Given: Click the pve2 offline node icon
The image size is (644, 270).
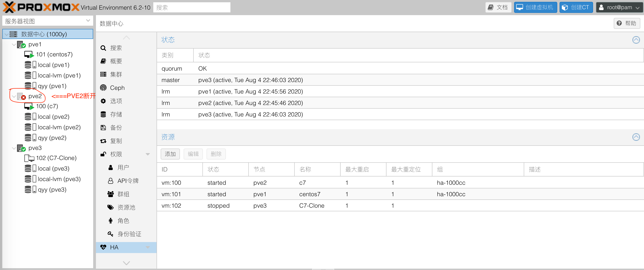Looking at the screenshot, I should (22, 96).
